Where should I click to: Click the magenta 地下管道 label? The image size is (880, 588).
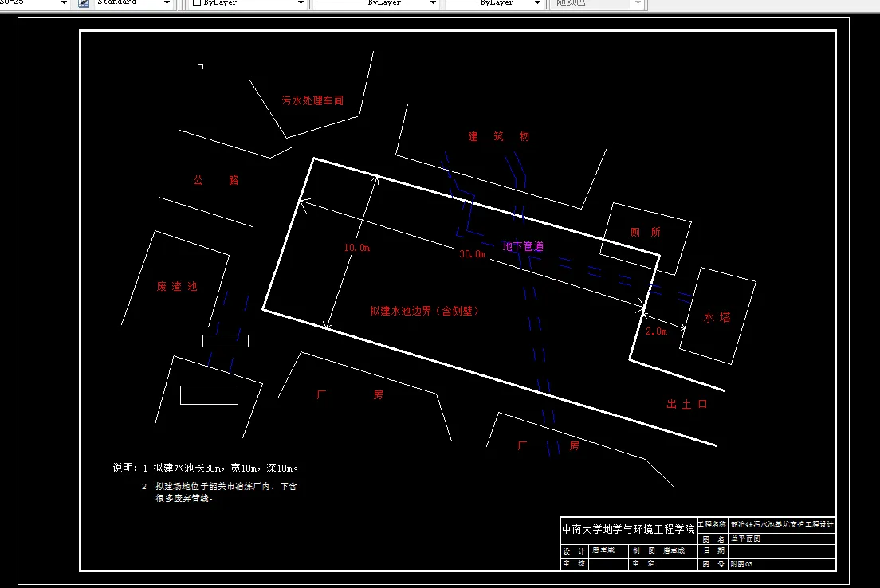(x=523, y=246)
